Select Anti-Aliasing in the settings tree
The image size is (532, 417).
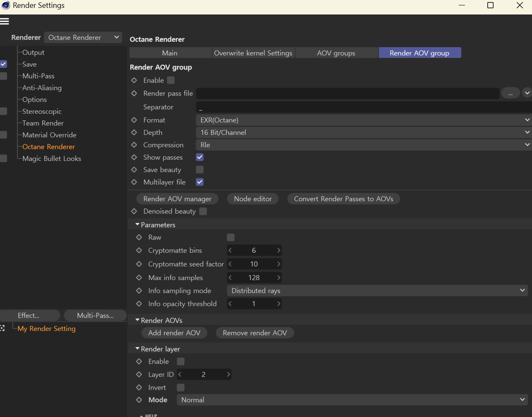[x=42, y=88]
